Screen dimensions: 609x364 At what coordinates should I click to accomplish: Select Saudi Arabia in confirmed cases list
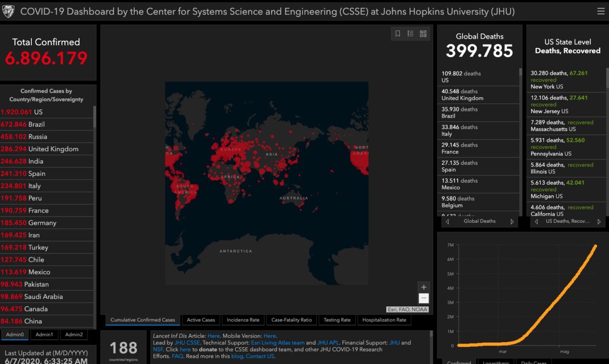47,297
